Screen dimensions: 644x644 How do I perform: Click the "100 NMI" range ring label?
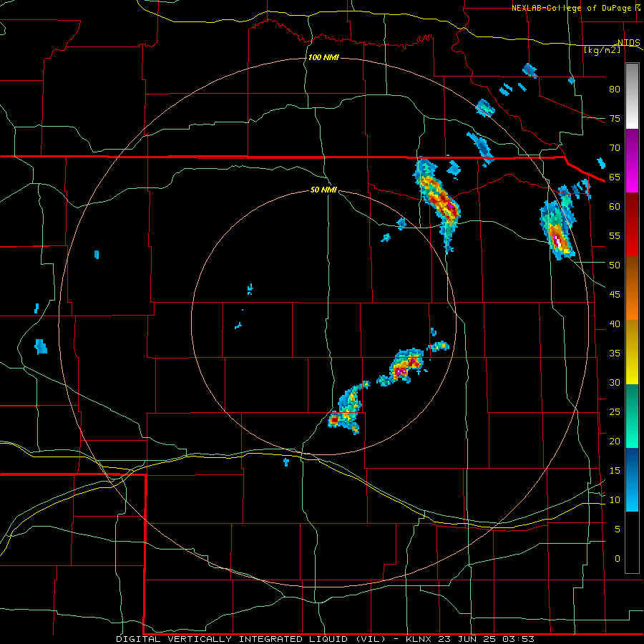pos(323,57)
